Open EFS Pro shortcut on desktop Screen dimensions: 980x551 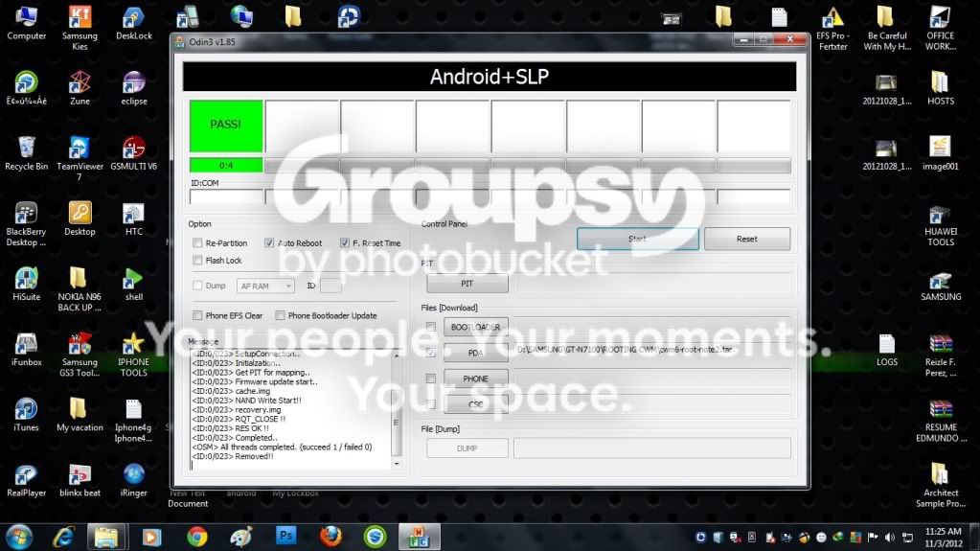tap(832, 28)
